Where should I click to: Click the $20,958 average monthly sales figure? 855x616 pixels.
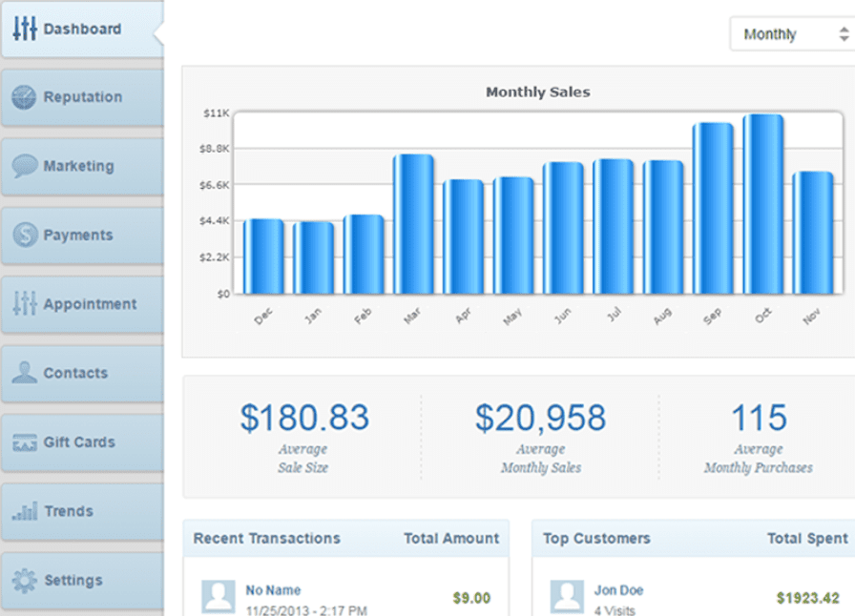pyautogui.click(x=540, y=418)
